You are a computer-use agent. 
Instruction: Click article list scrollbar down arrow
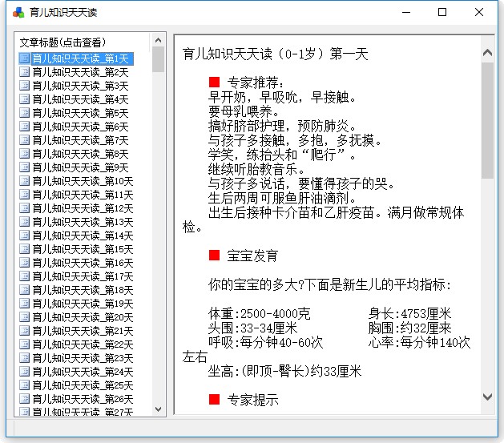(x=158, y=409)
